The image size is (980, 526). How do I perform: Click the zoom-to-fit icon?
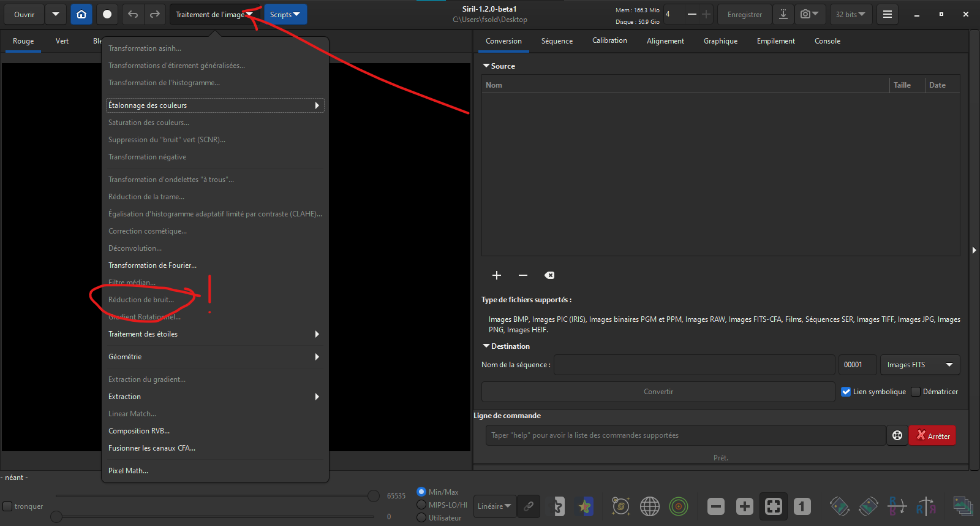click(774, 506)
